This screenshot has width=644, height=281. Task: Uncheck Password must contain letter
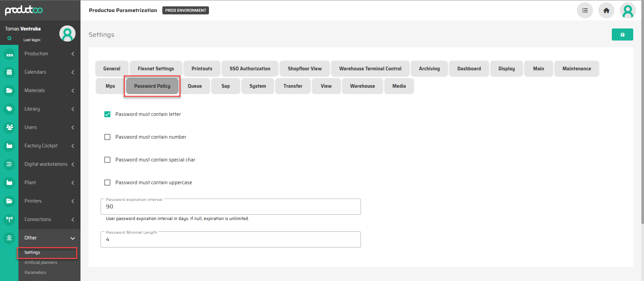tap(107, 114)
